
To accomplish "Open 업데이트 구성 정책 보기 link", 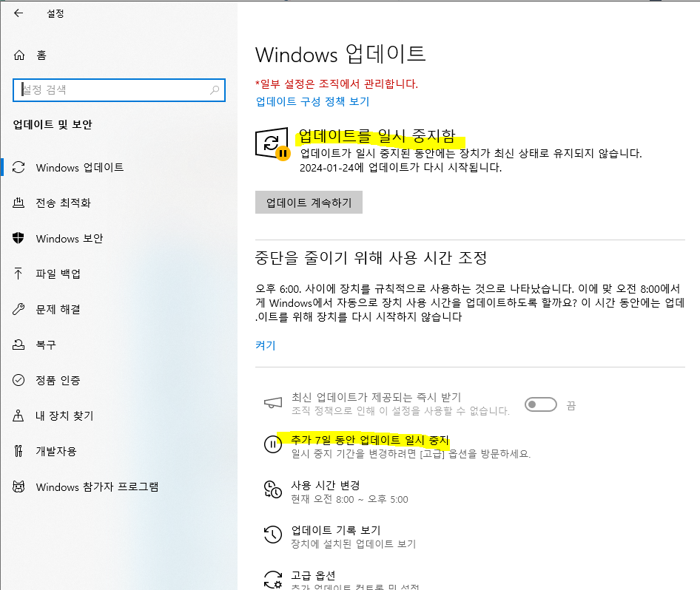I will (x=312, y=102).
